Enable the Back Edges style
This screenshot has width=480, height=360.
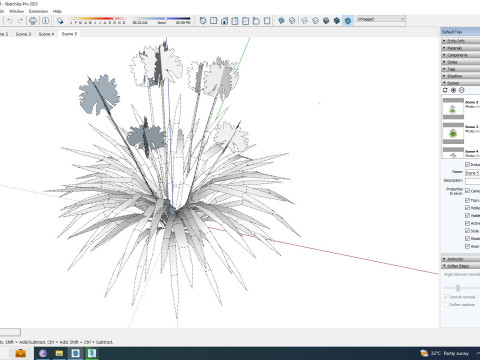(x=292, y=21)
